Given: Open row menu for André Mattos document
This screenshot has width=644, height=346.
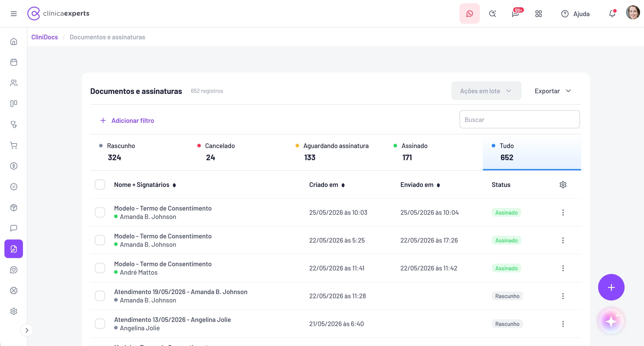Looking at the screenshot, I should tap(563, 268).
